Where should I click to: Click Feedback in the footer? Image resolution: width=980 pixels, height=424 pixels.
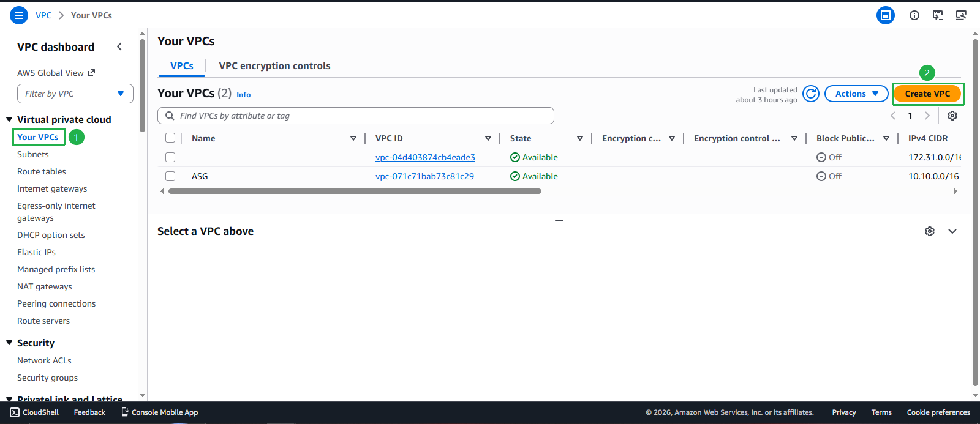pyautogui.click(x=89, y=412)
